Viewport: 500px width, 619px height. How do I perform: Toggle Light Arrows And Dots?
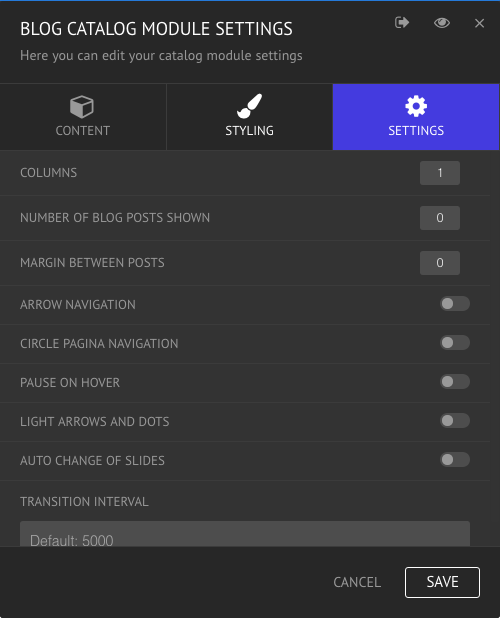[x=455, y=420]
